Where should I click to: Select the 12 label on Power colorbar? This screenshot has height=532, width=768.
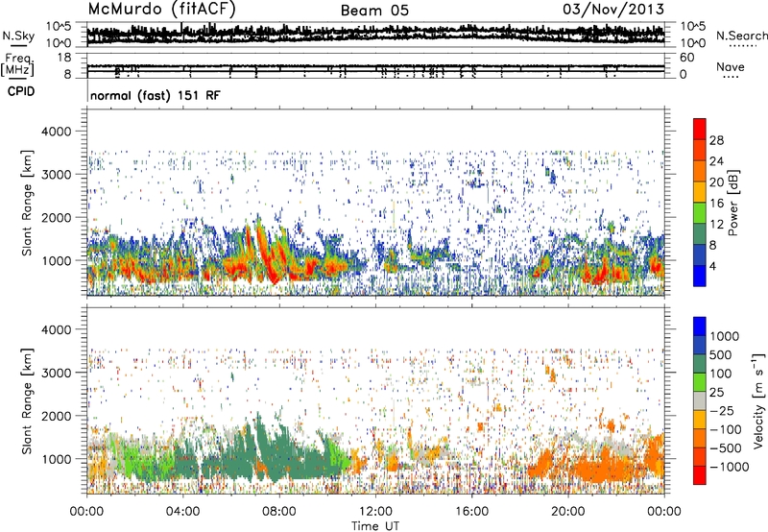click(716, 225)
